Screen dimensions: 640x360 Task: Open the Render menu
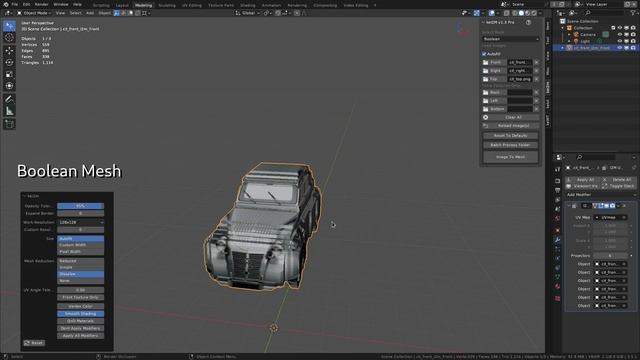coord(42,4)
